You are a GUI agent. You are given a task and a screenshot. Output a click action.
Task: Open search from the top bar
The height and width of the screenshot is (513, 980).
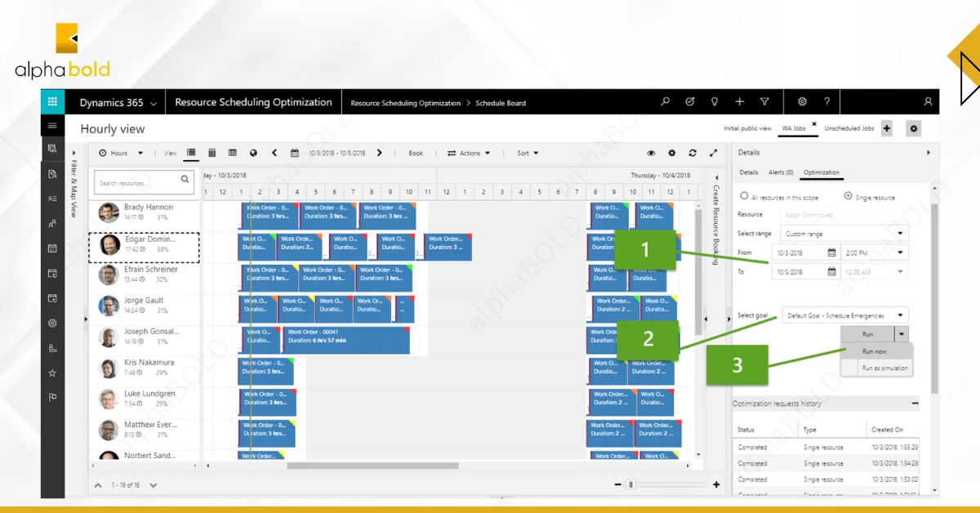666,102
